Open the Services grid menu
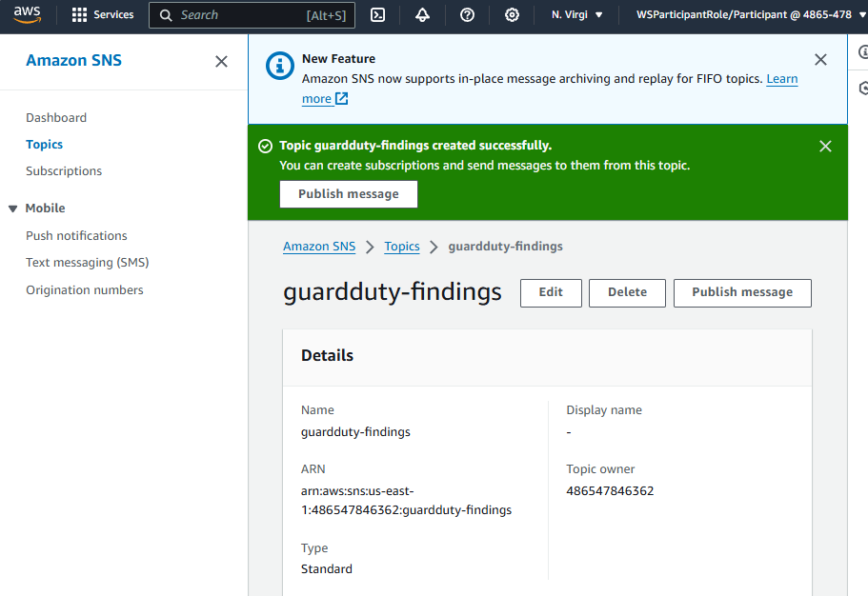 coord(103,15)
